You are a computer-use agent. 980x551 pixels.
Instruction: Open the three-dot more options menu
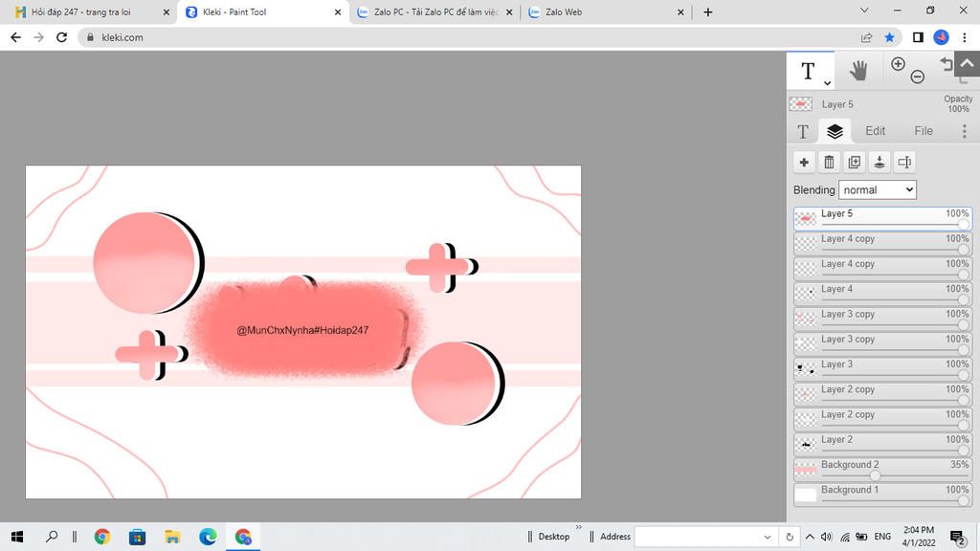click(x=964, y=131)
